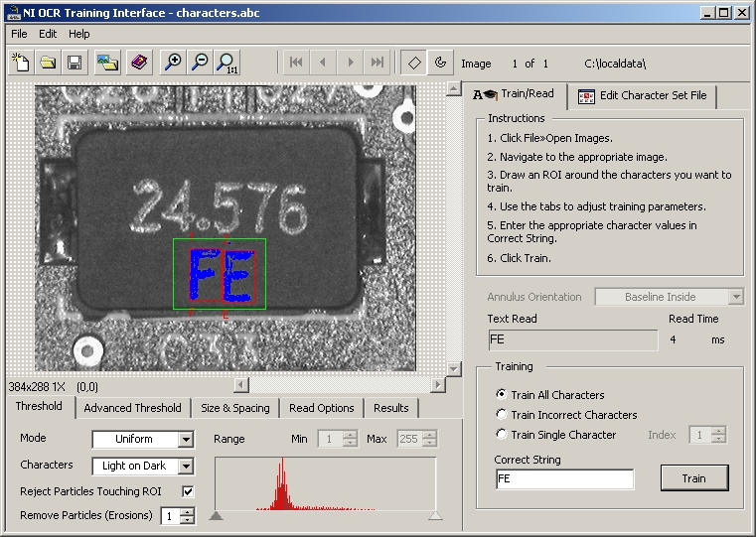Click the Range Max value stepper
Image resolution: width=756 pixels, height=537 pixels.
pos(429,439)
